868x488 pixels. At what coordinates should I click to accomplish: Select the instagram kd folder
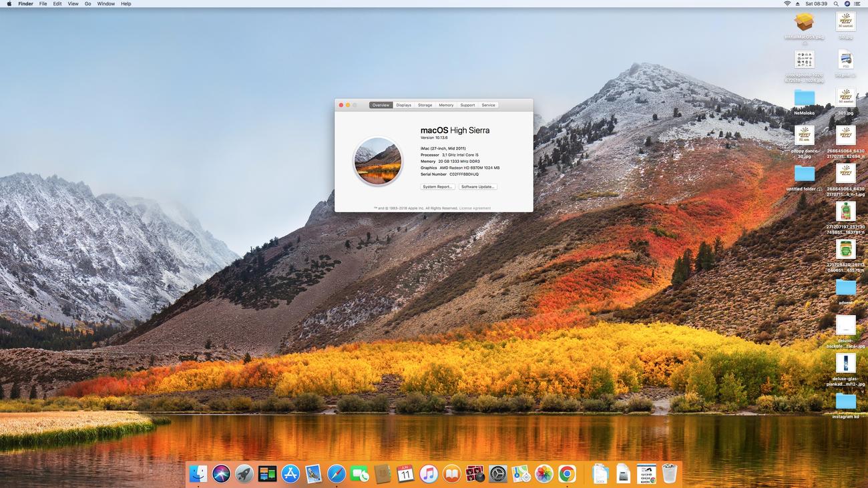pyautogui.click(x=845, y=405)
